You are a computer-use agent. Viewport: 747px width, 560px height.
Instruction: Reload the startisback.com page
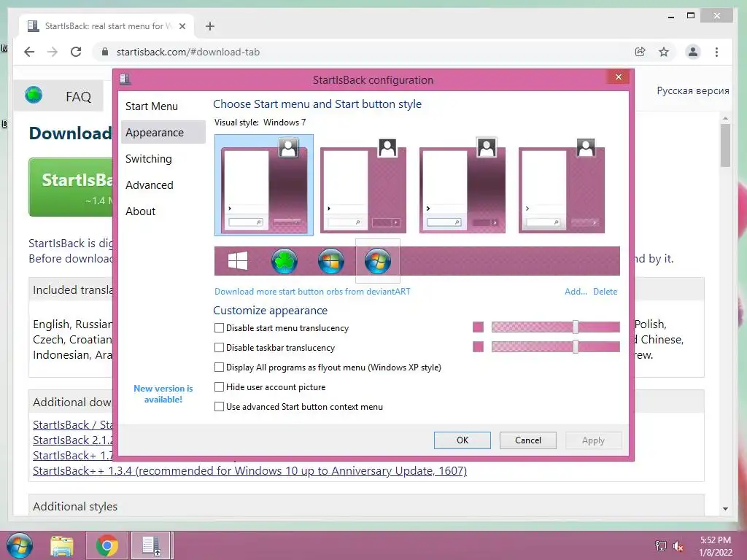76,52
